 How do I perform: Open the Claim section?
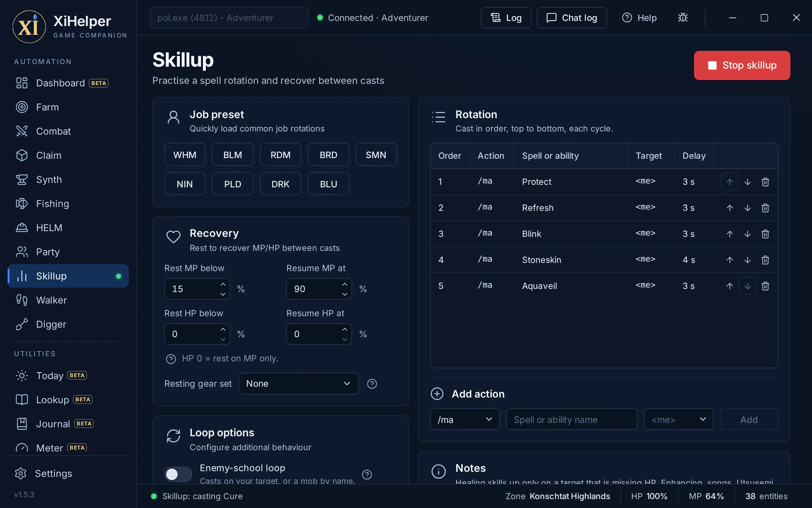[68, 155]
